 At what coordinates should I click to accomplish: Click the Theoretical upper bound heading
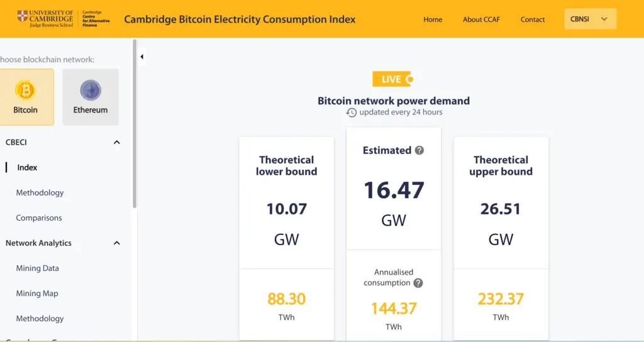pyautogui.click(x=501, y=165)
